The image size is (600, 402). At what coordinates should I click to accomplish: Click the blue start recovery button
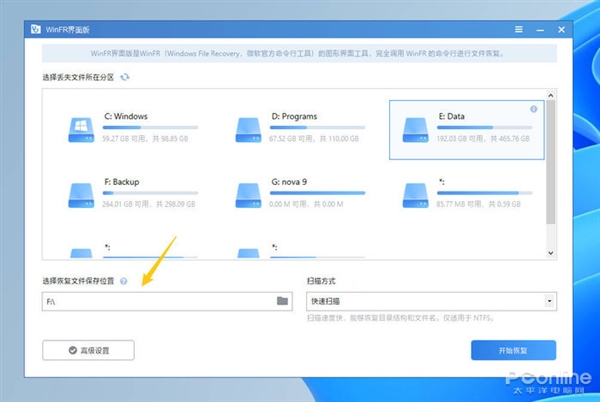point(513,350)
